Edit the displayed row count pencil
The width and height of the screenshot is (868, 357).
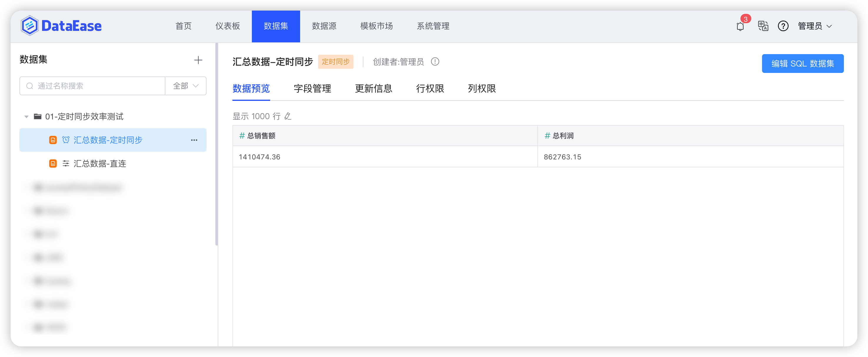point(287,116)
